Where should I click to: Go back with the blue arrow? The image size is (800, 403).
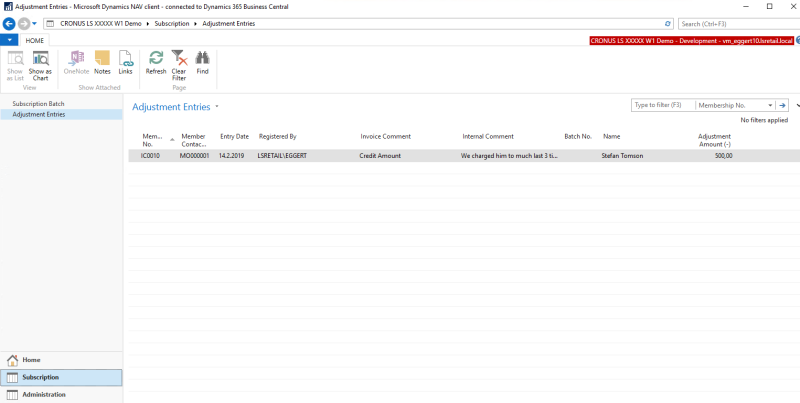9,23
